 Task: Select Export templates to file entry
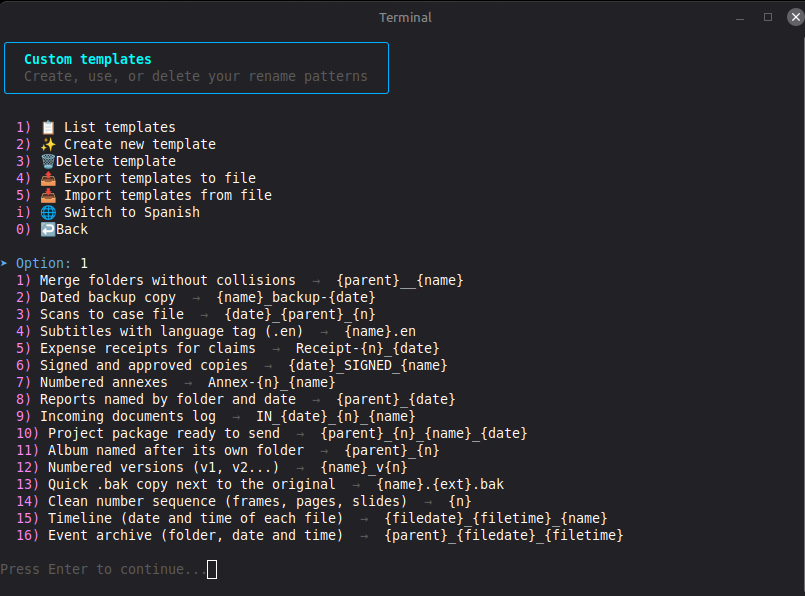click(x=136, y=178)
